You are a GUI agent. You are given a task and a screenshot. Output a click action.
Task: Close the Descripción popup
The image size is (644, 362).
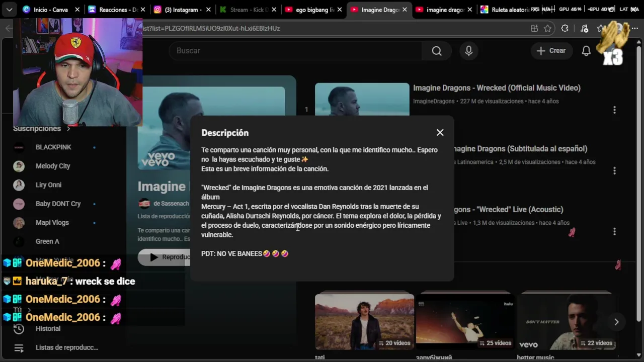pyautogui.click(x=440, y=133)
